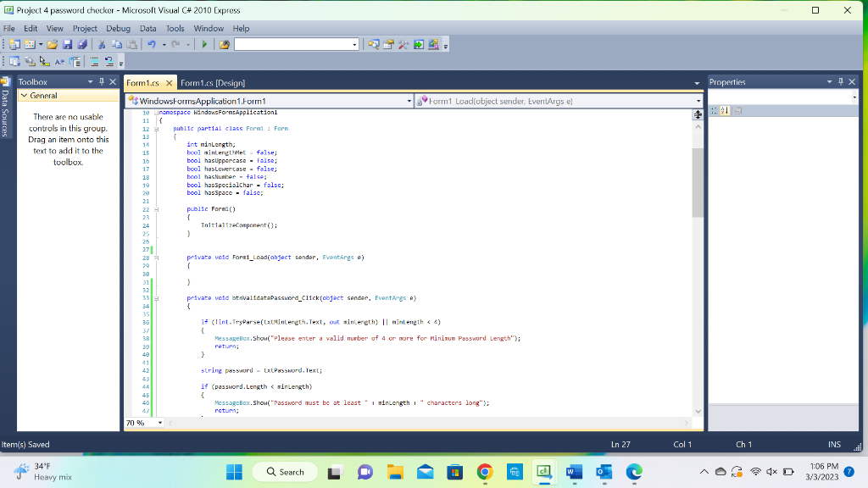
Task: Switch to Alphabetical sort in Properties panel
Action: point(724,109)
